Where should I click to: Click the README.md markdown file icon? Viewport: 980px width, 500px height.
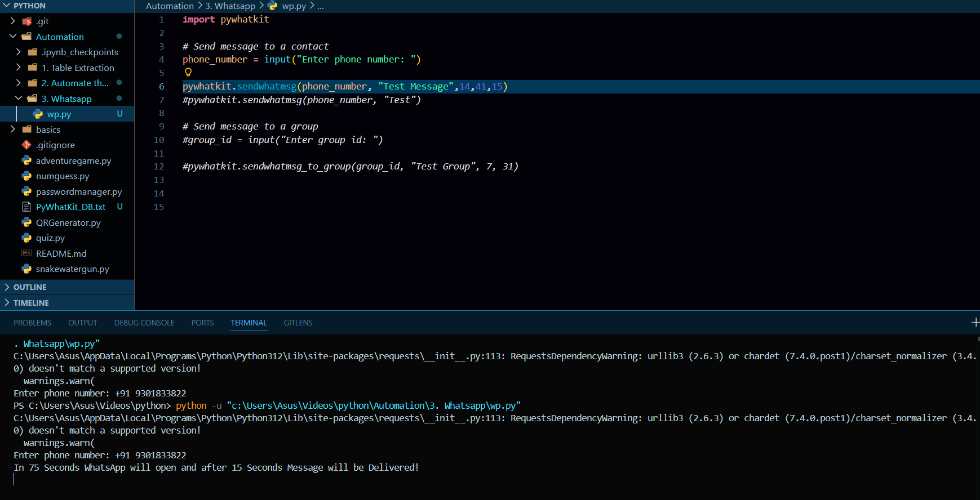(26, 253)
